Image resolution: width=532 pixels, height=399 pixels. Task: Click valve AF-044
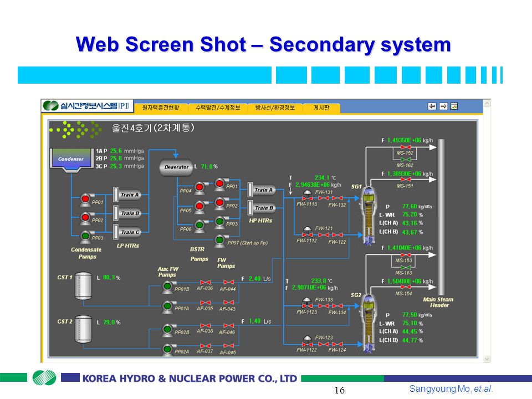(x=229, y=282)
